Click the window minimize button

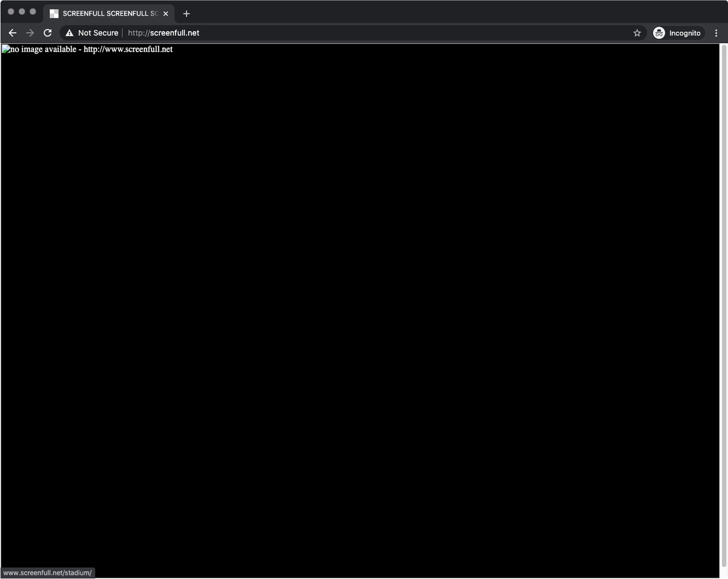pos(22,11)
